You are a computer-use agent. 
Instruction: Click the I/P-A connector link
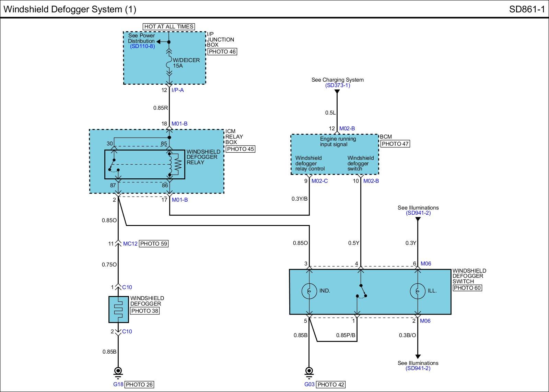pyautogui.click(x=178, y=90)
